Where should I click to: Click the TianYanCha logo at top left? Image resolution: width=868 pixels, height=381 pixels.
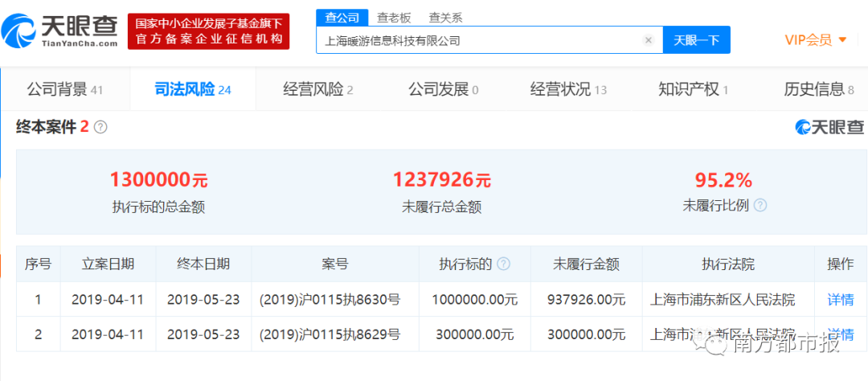(59, 31)
